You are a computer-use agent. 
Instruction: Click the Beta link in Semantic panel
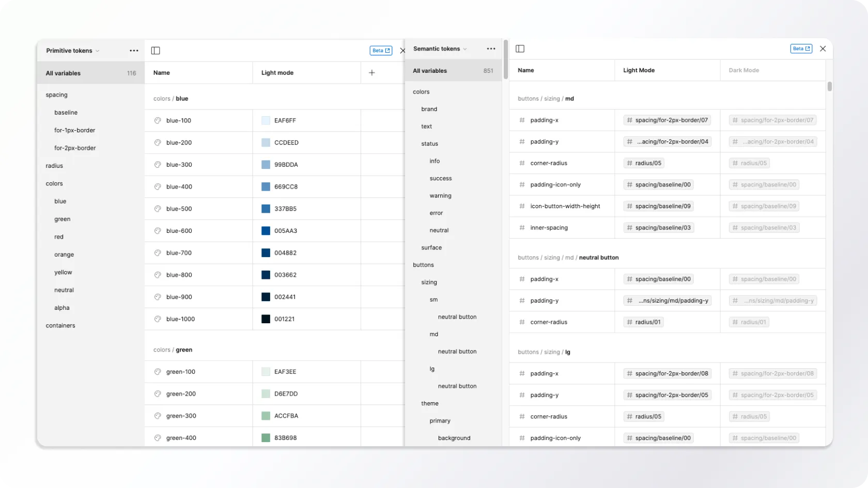(801, 49)
